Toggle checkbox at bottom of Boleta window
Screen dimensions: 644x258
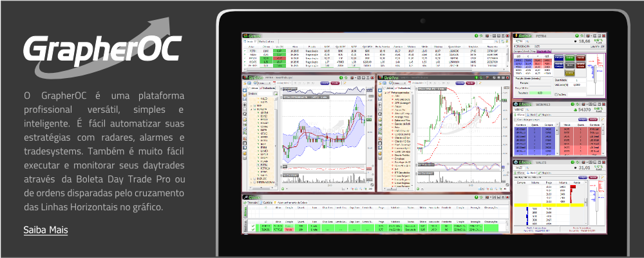[556, 95]
